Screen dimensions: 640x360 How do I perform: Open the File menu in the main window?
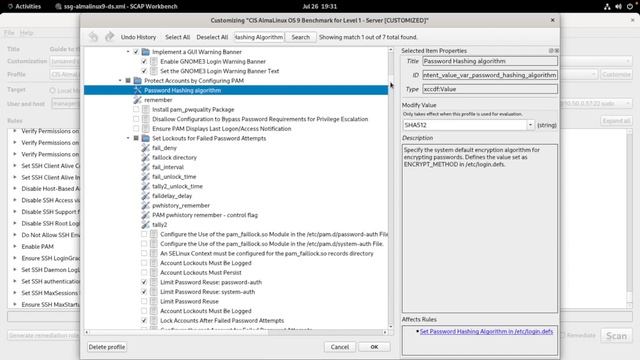(9, 33)
